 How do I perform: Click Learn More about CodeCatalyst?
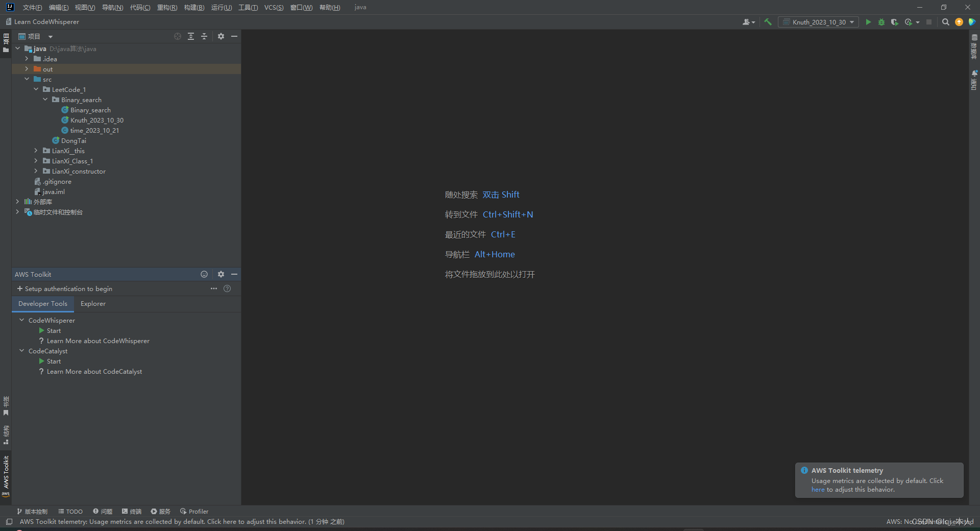94,372
